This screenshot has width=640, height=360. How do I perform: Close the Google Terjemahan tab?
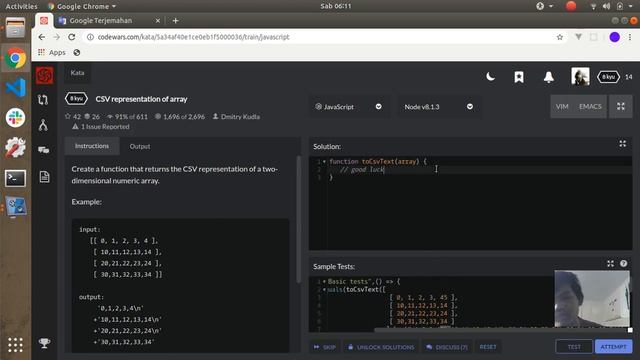[158, 20]
